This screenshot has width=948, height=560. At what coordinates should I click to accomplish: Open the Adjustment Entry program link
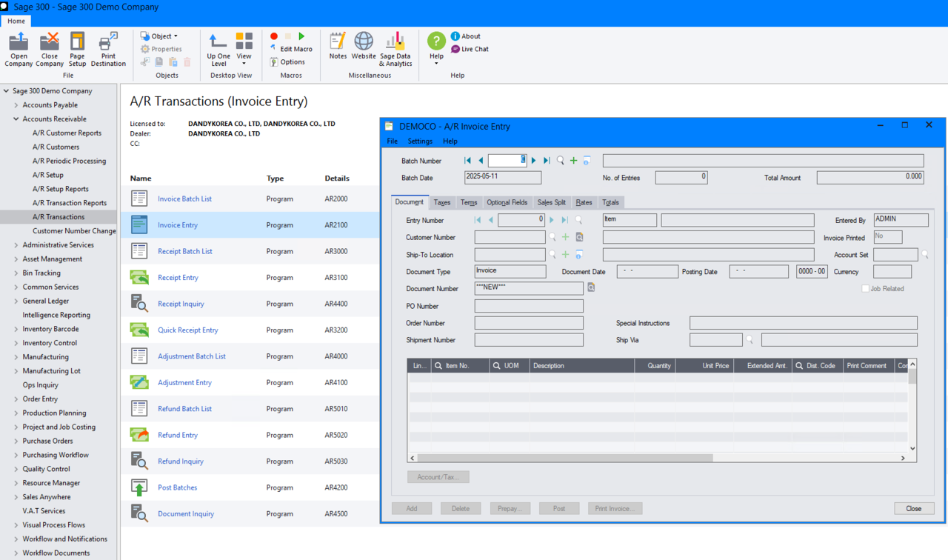(x=184, y=383)
